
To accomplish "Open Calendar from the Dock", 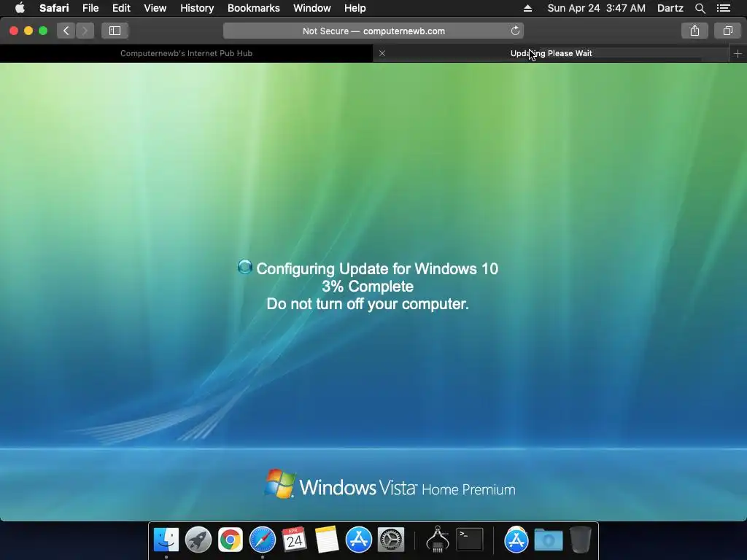I will tap(295, 540).
